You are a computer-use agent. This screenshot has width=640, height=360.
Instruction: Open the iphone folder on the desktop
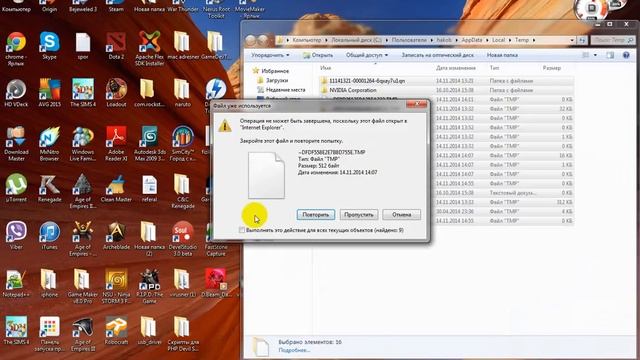click(x=49, y=282)
